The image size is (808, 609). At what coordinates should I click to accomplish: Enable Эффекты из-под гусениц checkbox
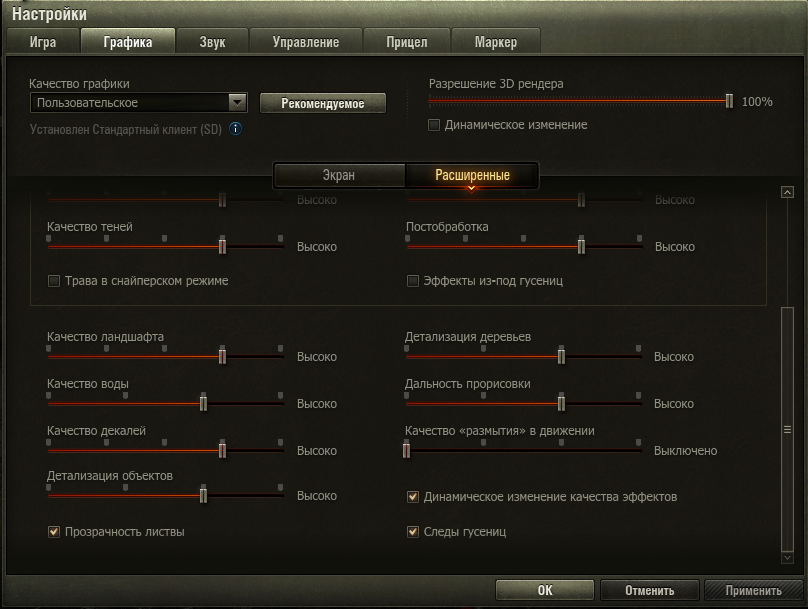click(412, 281)
